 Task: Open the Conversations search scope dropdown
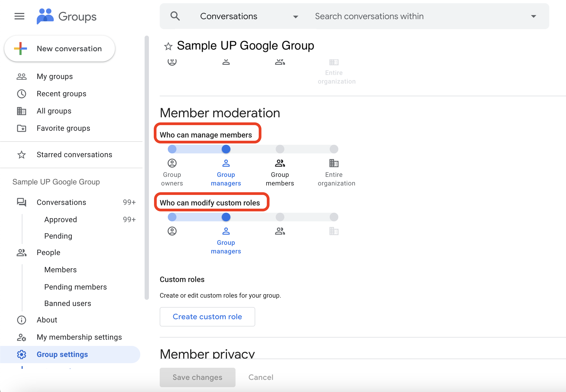[249, 16]
